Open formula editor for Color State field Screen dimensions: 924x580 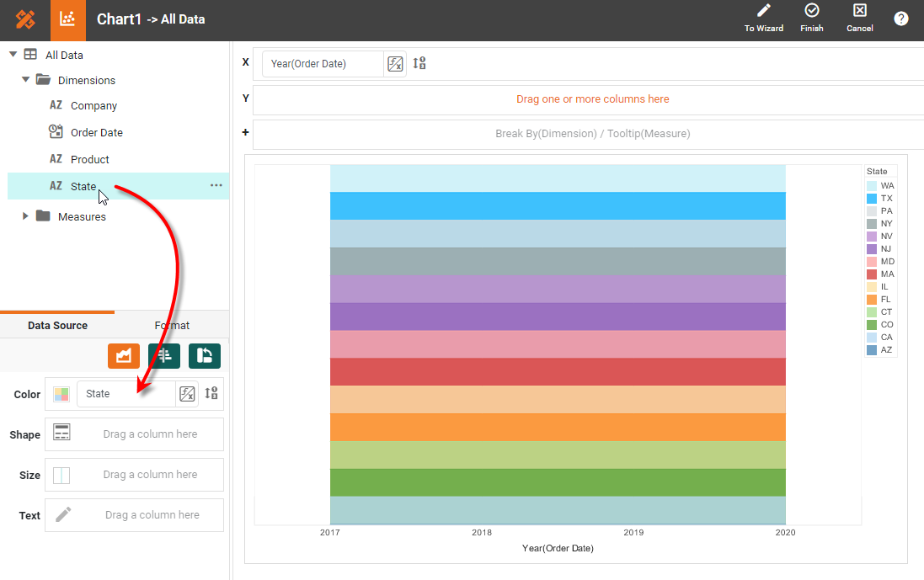pos(187,393)
